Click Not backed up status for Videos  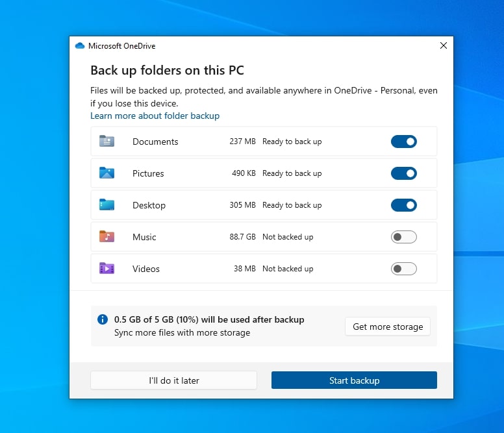[x=288, y=269]
